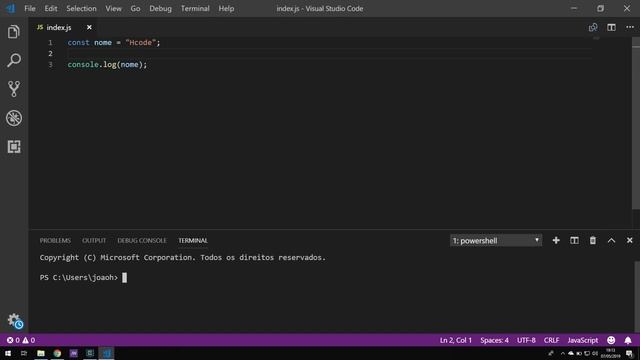640x360 pixels.
Task: Open the Extensions view
Action: (x=13, y=147)
